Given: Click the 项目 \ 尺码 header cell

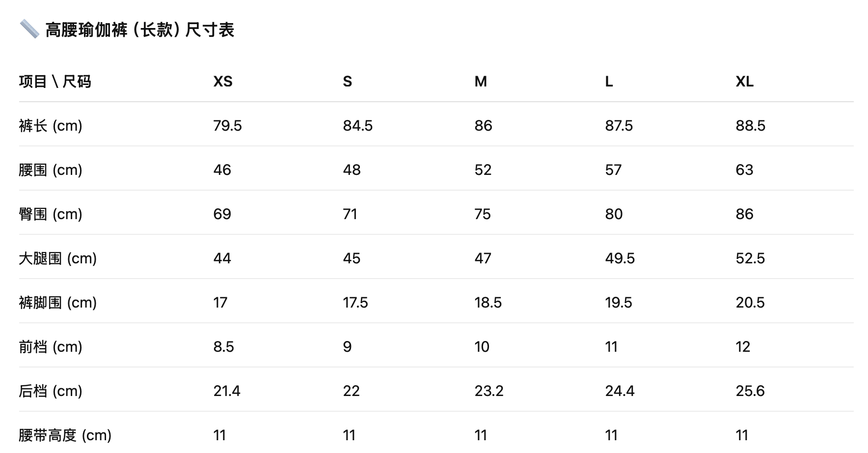Looking at the screenshot, I should point(55,82).
